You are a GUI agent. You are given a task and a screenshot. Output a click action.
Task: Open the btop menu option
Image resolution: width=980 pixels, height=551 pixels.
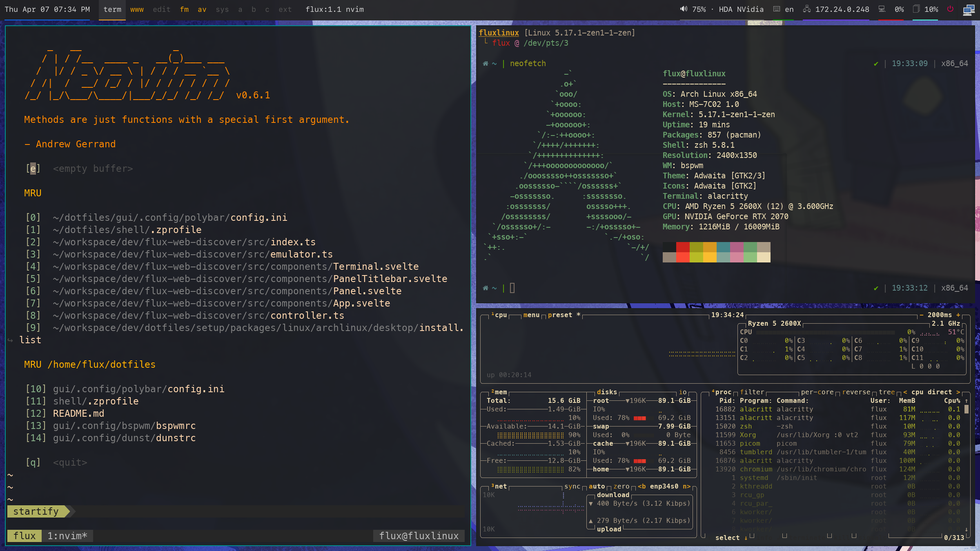pyautogui.click(x=531, y=315)
